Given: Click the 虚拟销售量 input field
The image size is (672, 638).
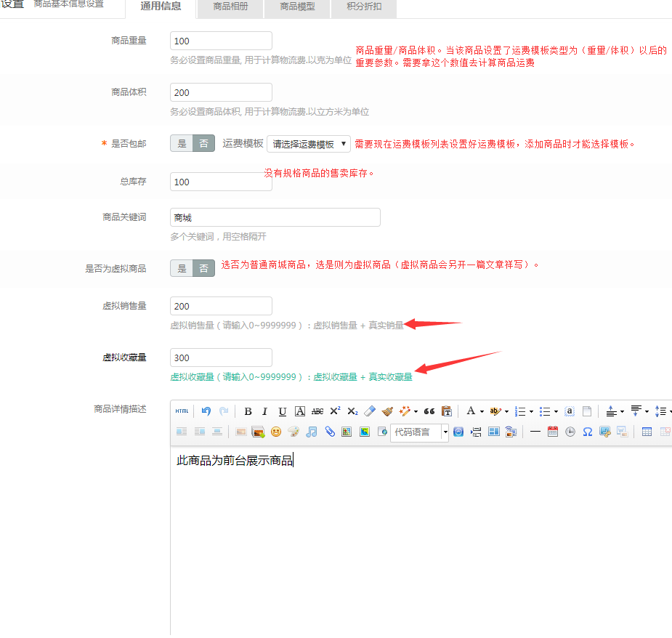Looking at the screenshot, I should pyautogui.click(x=221, y=306).
